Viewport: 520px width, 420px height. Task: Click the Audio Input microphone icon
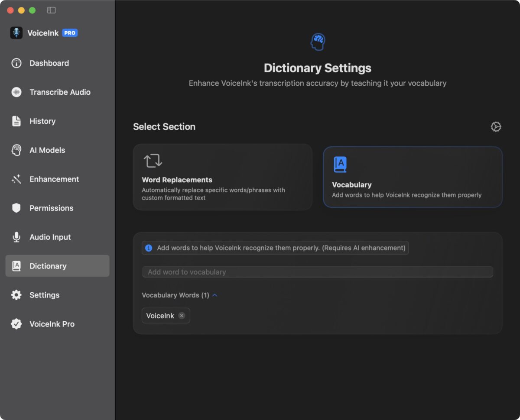(x=16, y=237)
